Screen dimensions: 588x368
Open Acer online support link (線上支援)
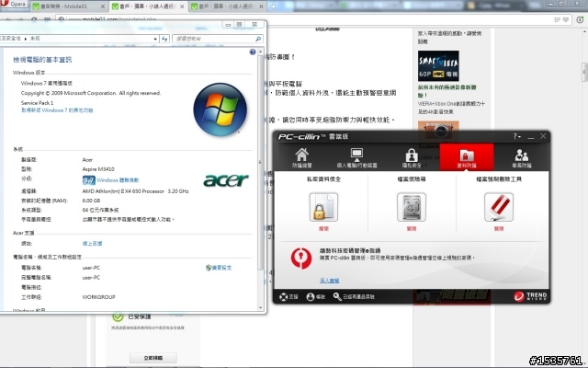pos(92,243)
